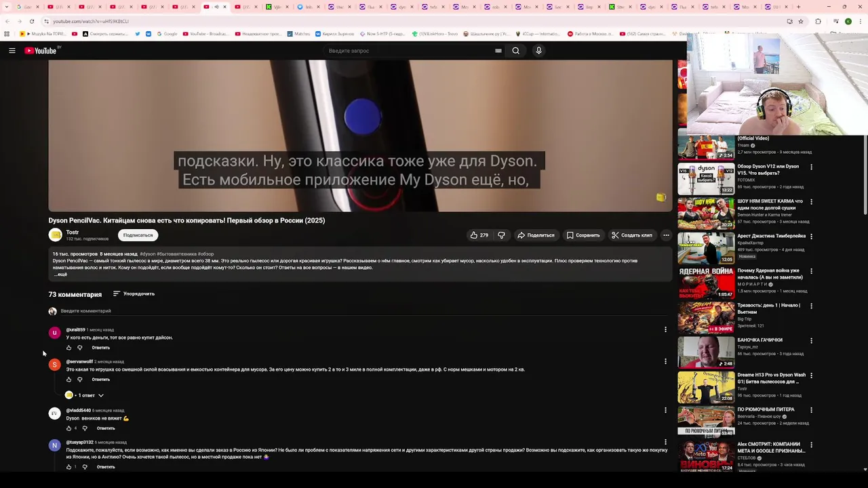Reply to @servanwolff via Ответить

100,380
